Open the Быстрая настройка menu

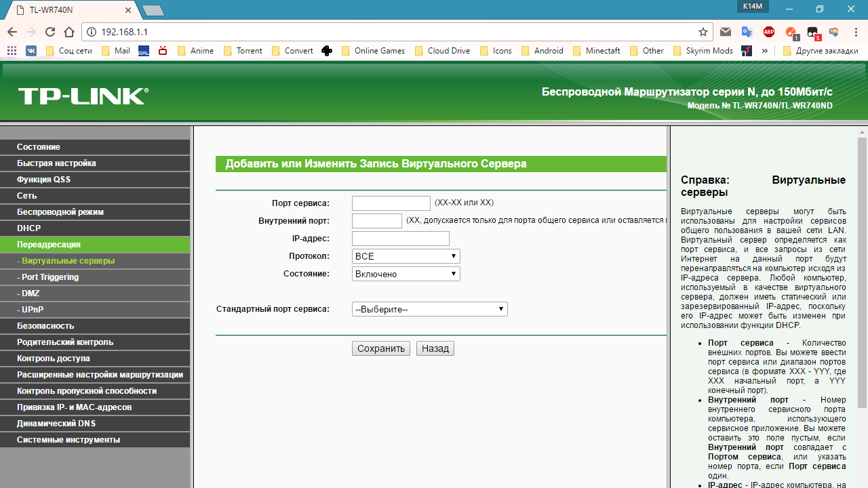(x=95, y=163)
